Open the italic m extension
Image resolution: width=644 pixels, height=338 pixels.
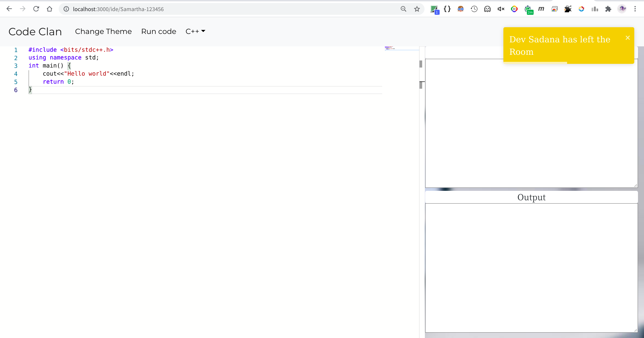pyautogui.click(x=541, y=9)
